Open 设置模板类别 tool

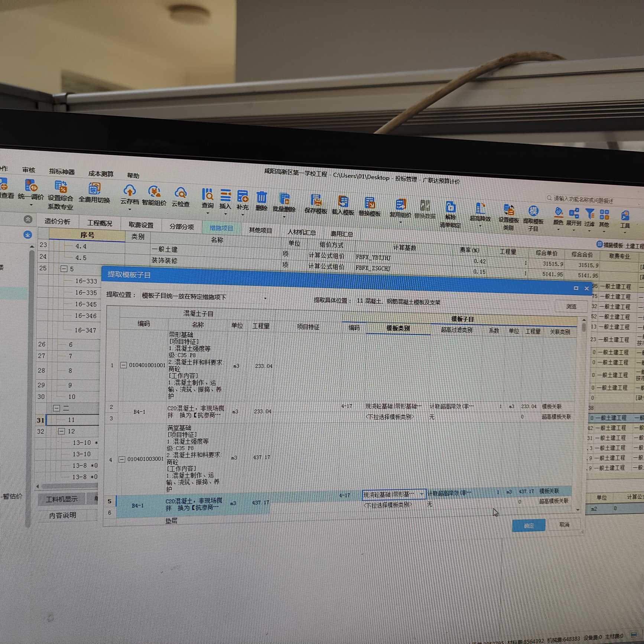pos(508,210)
